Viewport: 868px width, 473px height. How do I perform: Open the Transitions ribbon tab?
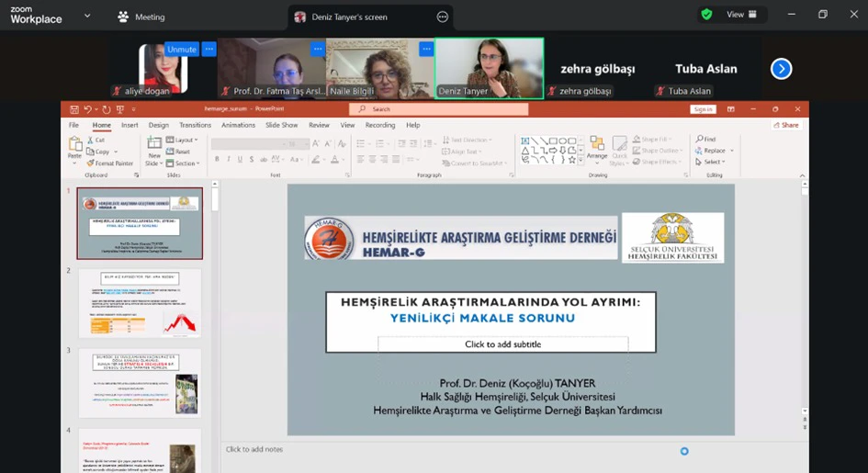(195, 125)
